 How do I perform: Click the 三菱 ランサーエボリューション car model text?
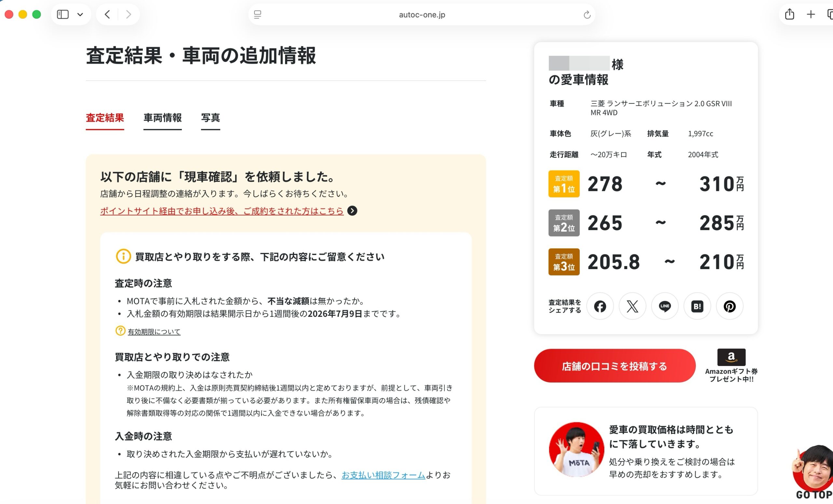pyautogui.click(x=661, y=108)
